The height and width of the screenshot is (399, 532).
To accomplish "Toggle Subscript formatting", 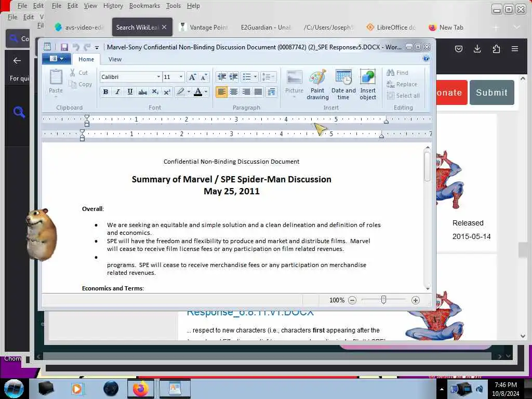I will pyautogui.click(x=155, y=91).
